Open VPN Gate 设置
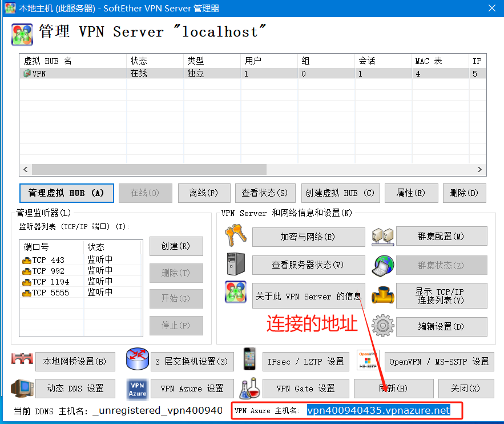504x424 pixels. coord(306,389)
